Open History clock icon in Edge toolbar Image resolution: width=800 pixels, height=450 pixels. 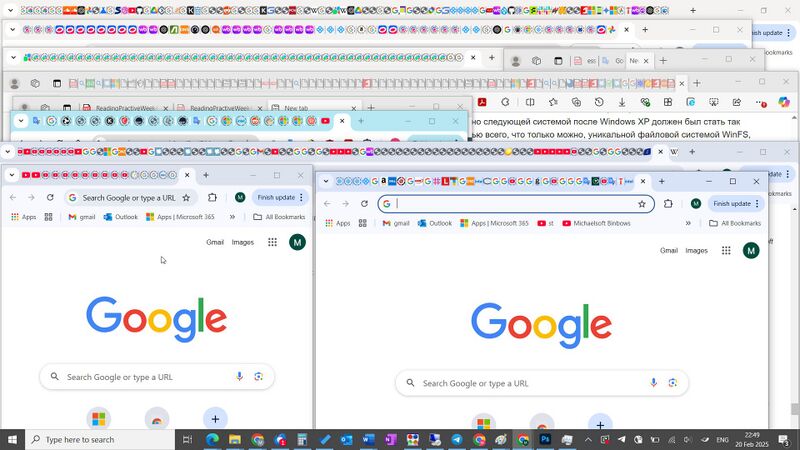599,103
